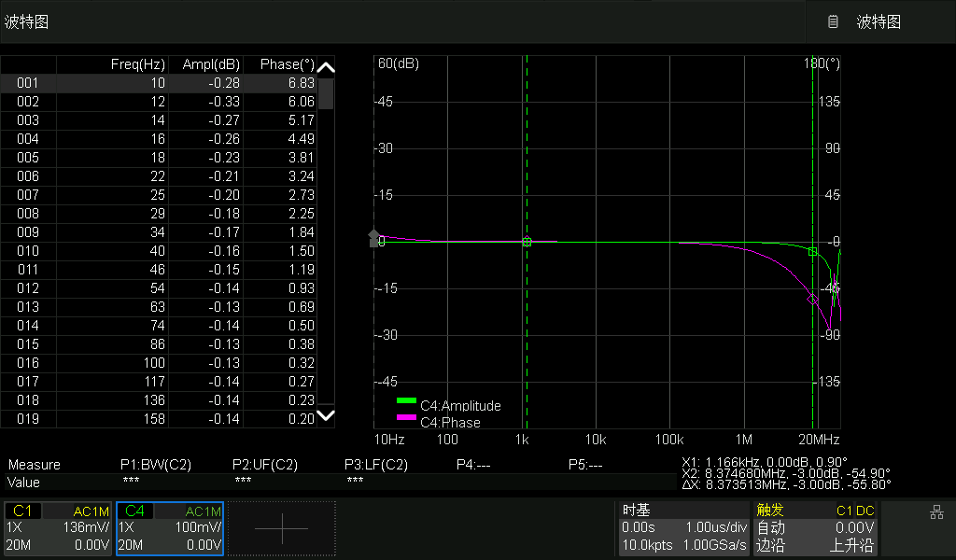Click the 6.83 phase value
The height and width of the screenshot is (560, 956).
coord(302,83)
